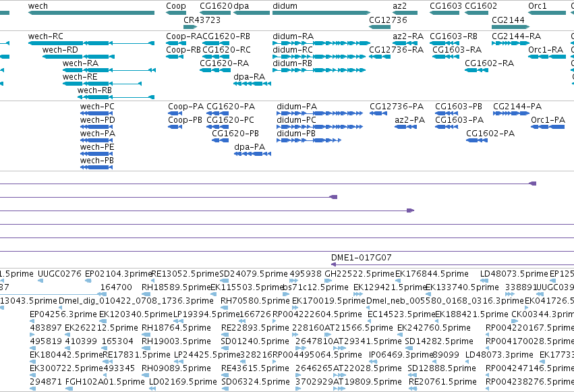The image size is (574, 392).
Task: Select the az2 gene glyph
Action: pyautogui.click(x=405, y=13)
